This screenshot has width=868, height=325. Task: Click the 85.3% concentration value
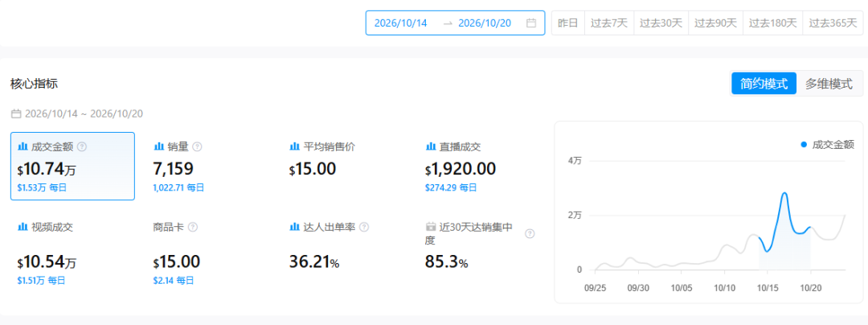(446, 261)
